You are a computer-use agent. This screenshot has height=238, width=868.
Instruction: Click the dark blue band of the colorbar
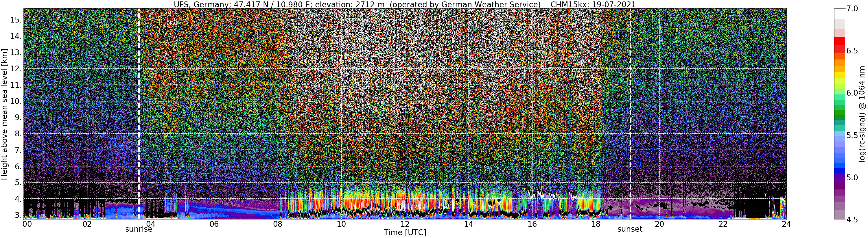[839, 170]
